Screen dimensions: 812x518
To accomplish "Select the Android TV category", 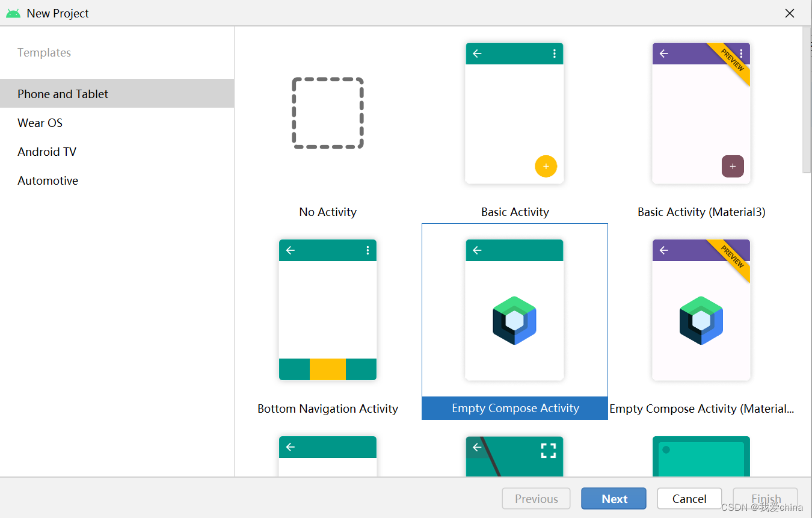I will point(117,152).
